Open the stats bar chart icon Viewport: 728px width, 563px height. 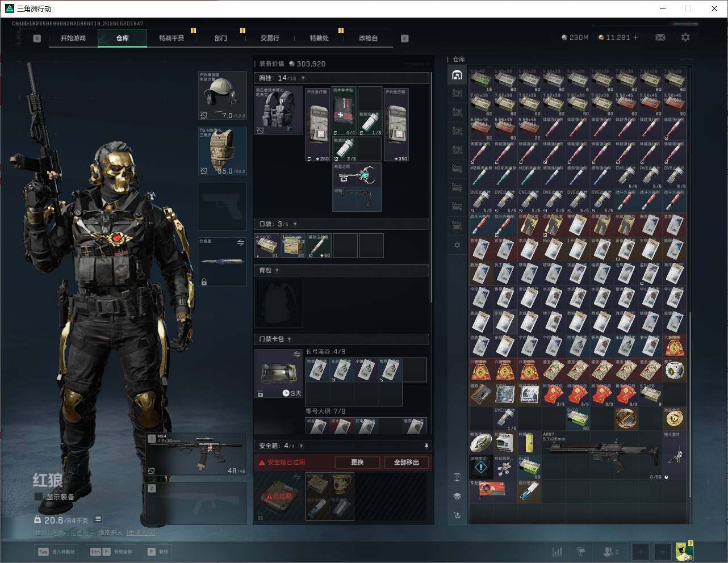pyautogui.click(x=558, y=551)
